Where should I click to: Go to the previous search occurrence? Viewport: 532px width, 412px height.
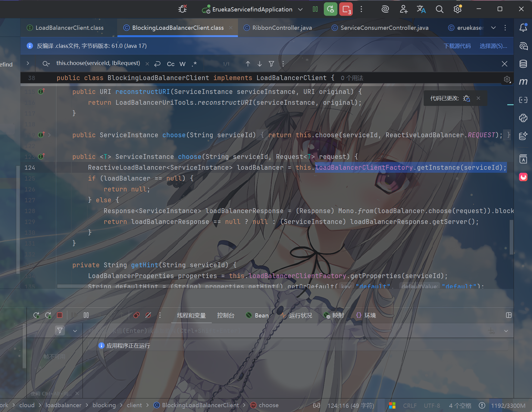[x=248, y=64]
